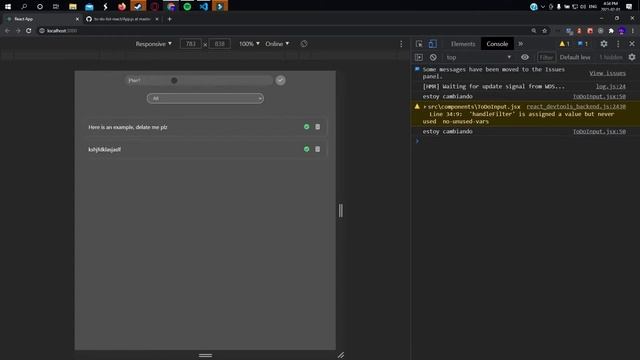Switch to the Elements tab
Viewport: 640px width, 360px height.
point(463,44)
